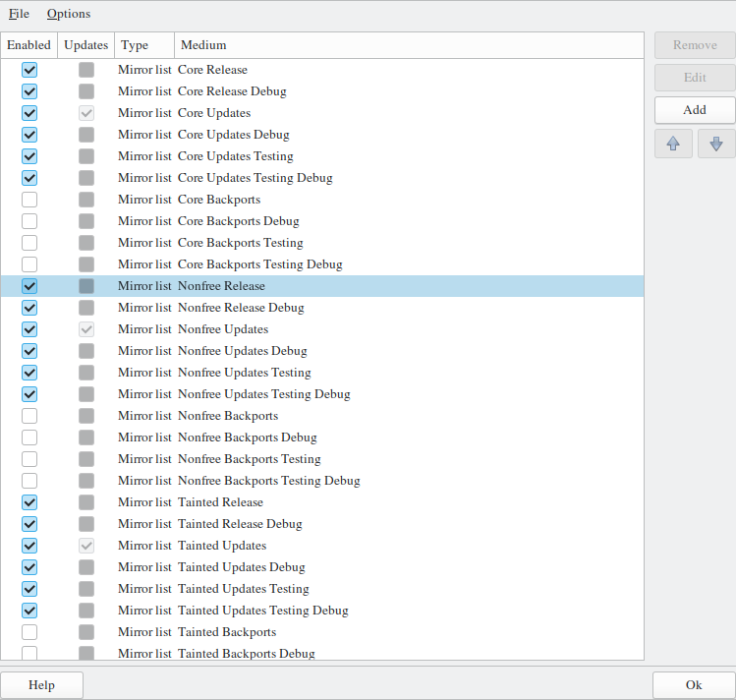Toggle Updates checkbox for Nonfree Updates
The width and height of the screenshot is (736, 700).
(x=86, y=329)
